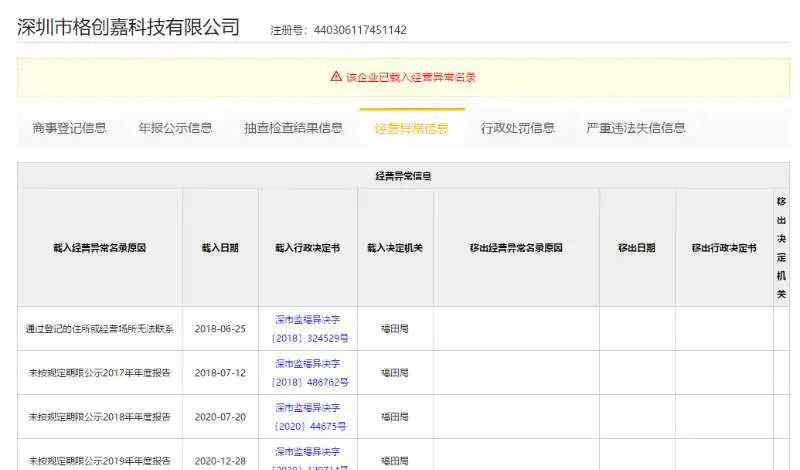Screen dimensions: 800x470
Task: Click the date 2020-07-20
Action: pos(220,416)
